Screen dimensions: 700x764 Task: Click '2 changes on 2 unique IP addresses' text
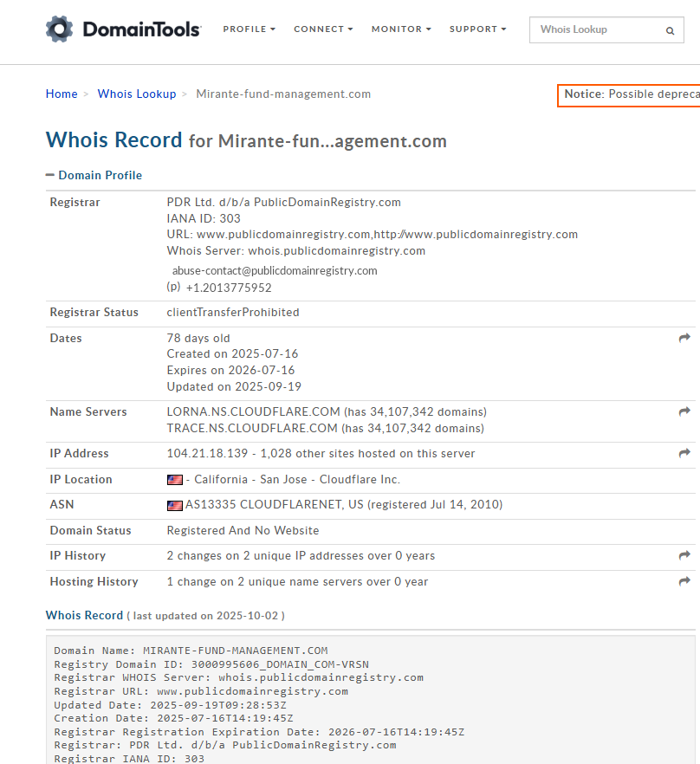click(x=301, y=556)
